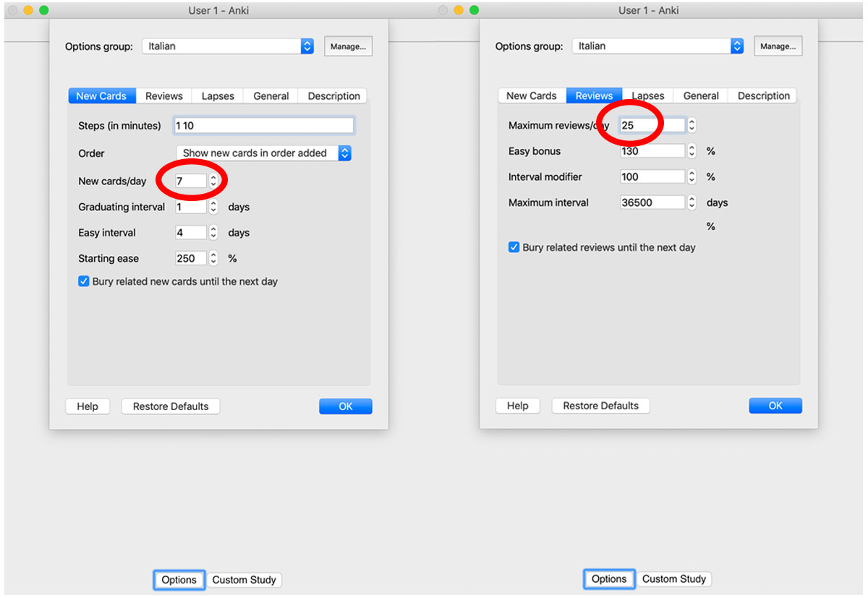The width and height of the screenshot is (868, 598).
Task: Toggle Bury related new cards checkbox
Action: 83,282
